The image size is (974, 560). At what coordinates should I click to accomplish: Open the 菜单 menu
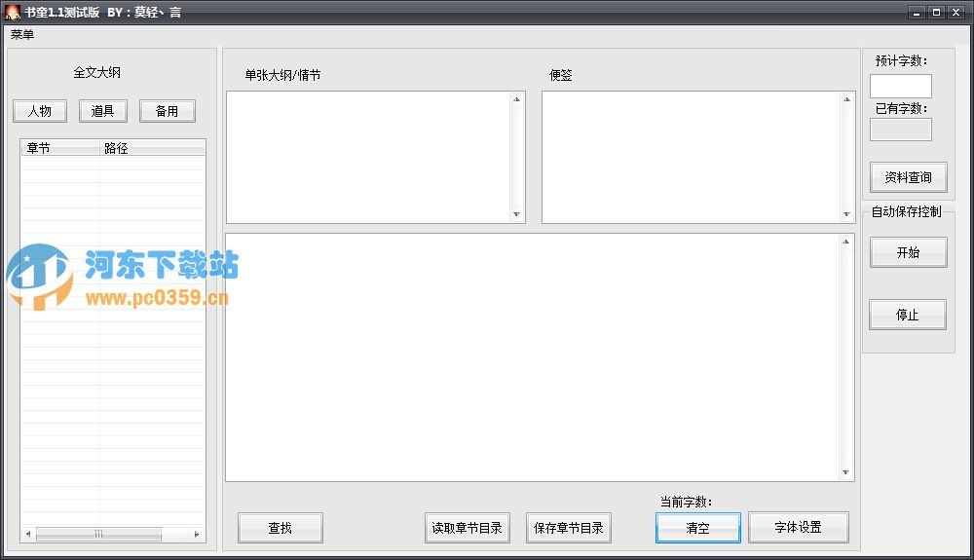(22, 35)
